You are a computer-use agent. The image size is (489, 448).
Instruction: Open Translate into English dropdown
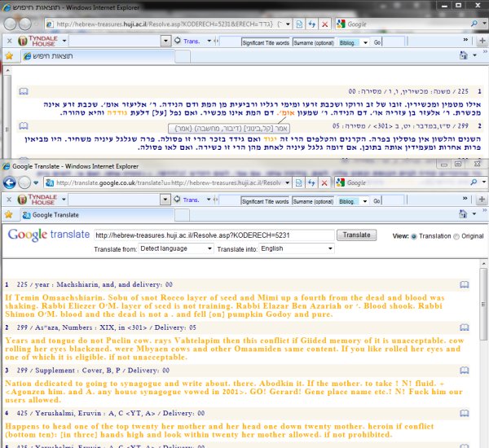(x=297, y=248)
